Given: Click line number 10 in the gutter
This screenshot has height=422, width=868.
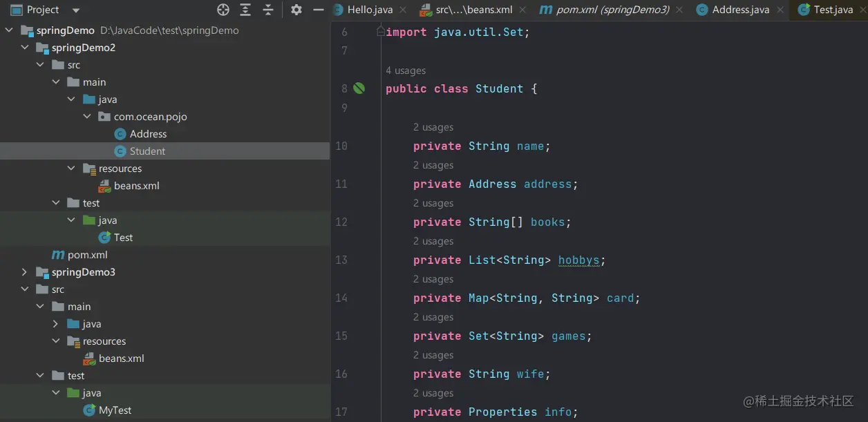Looking at the screenshot, I should click(341, 146).
